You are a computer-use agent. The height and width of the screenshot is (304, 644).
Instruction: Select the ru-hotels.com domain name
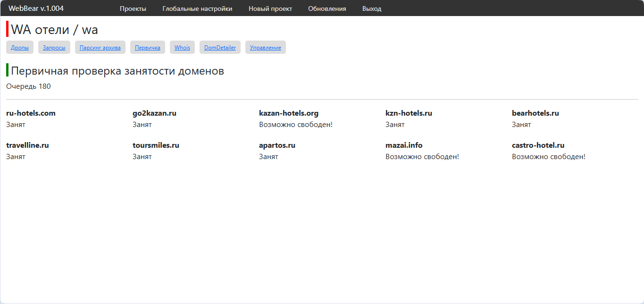point(31,113)
